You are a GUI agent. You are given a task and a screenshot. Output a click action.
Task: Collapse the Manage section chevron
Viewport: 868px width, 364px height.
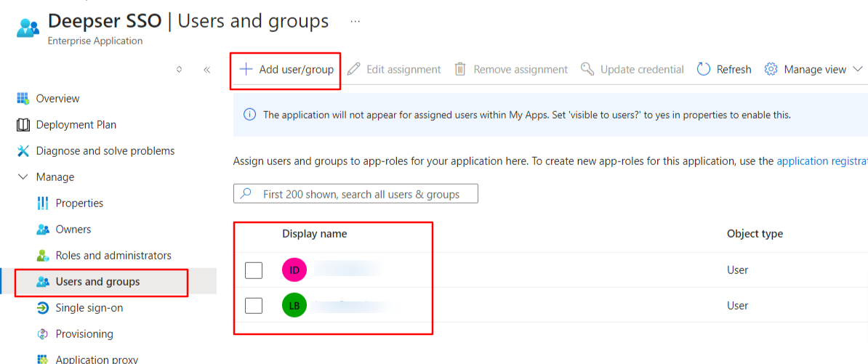point(23,177)
